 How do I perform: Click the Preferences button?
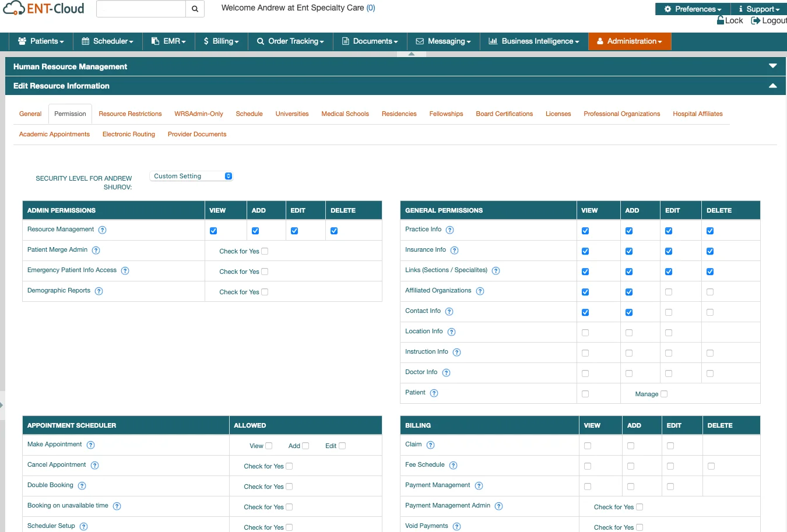(x=693, y=9)
